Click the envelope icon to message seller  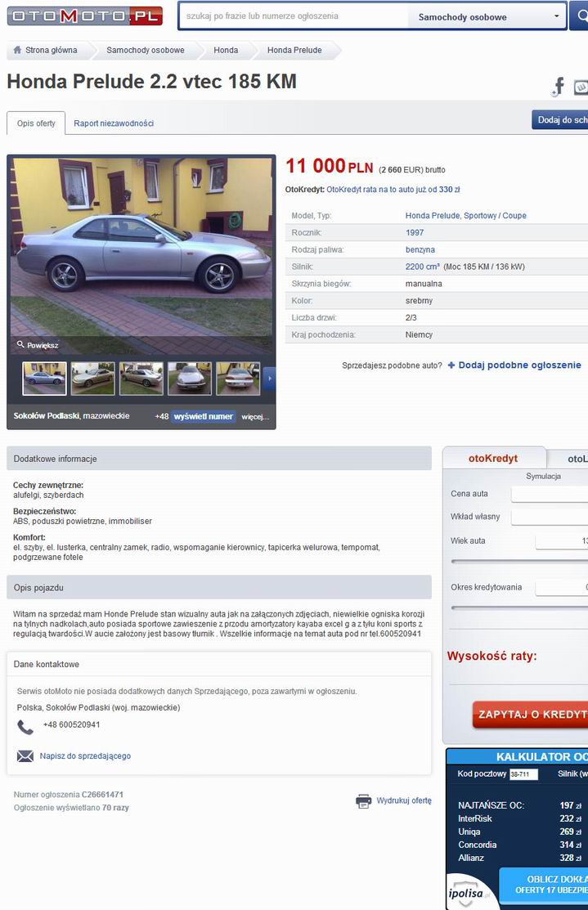[25, 756]
